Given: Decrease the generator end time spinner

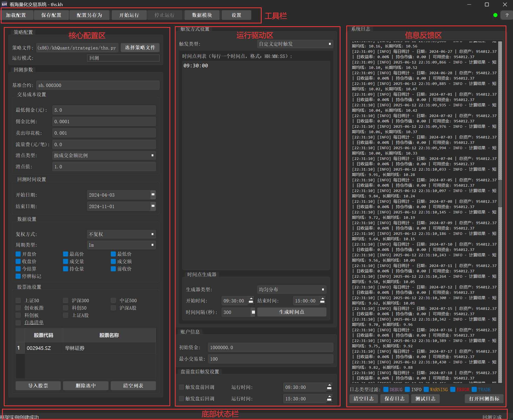Looking at the screenshot, I should (x=323, y=303).
